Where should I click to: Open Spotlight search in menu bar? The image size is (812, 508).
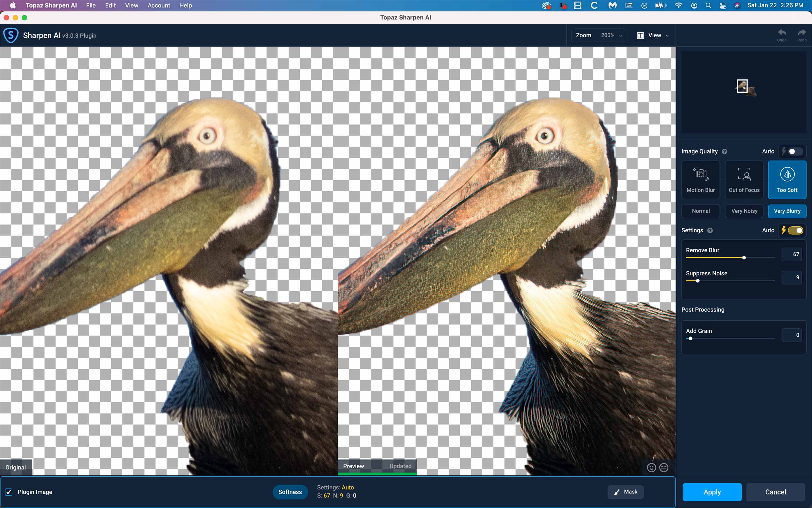(708, 5)
